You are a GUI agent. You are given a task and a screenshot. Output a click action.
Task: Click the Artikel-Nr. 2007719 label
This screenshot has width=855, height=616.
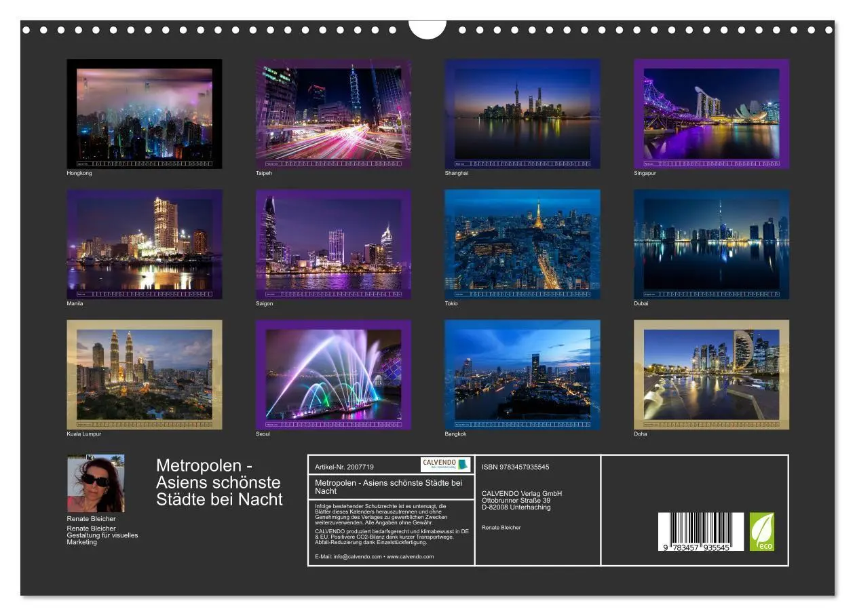click(x=345, y=467)
